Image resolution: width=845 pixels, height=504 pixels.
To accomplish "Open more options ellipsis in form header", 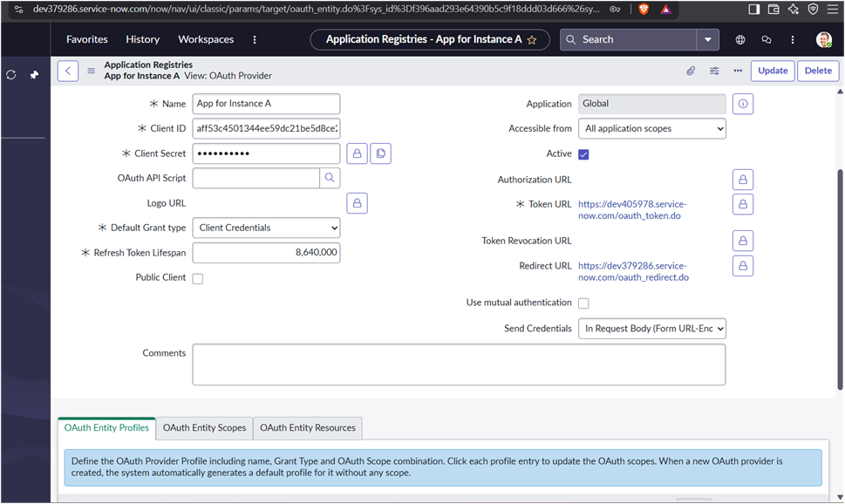I will (x=738, y=71).
